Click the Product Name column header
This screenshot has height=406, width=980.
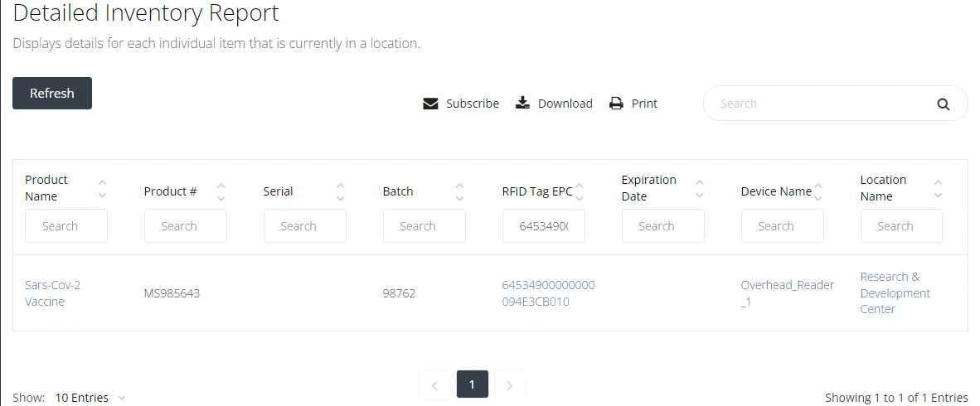tap(46, 188)
